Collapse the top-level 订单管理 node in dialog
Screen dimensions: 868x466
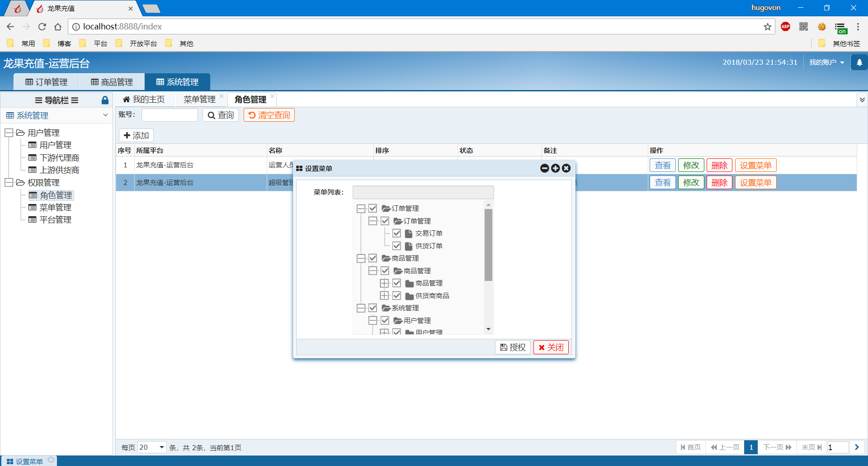click(361, 209)
